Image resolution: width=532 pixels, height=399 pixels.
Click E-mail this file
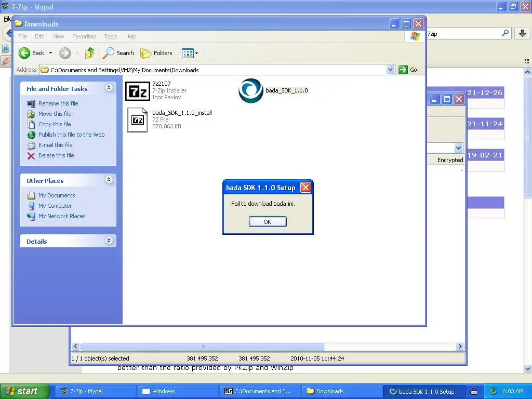(55, 145)
